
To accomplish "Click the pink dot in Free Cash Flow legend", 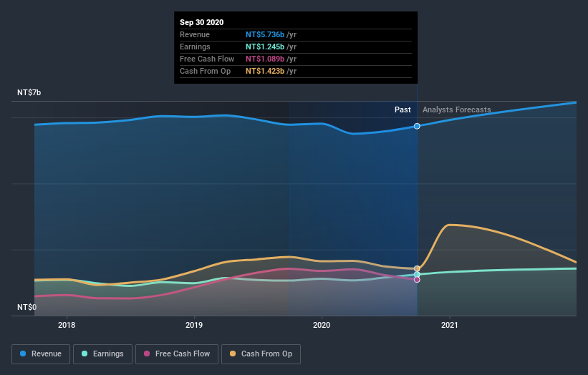I will [147, 354].
